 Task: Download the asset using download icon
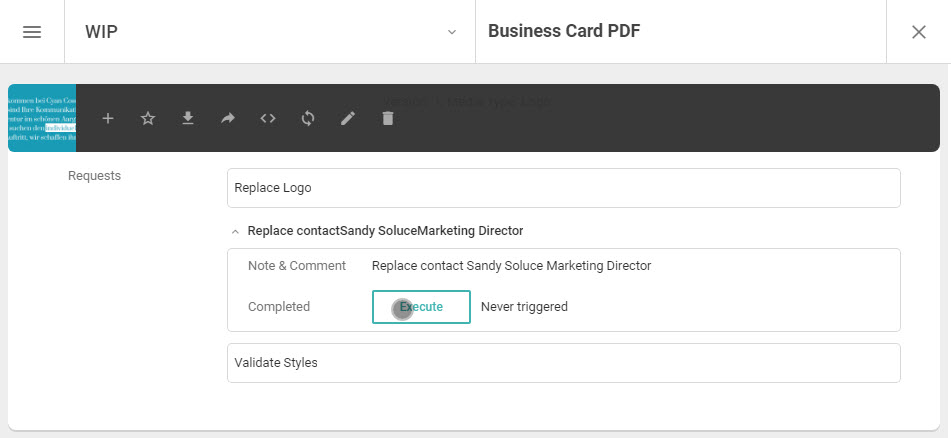pyautogui.click(x=188, y=118)
